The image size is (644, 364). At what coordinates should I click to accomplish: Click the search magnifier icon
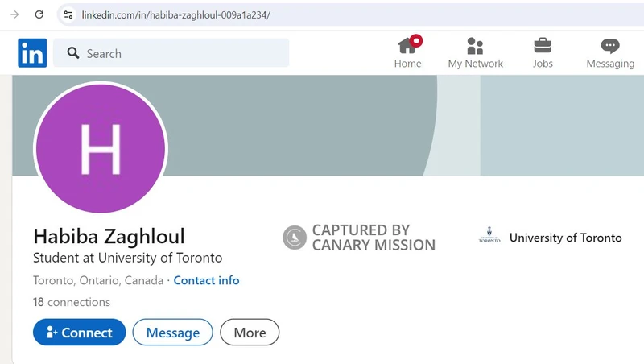(73, 53)
